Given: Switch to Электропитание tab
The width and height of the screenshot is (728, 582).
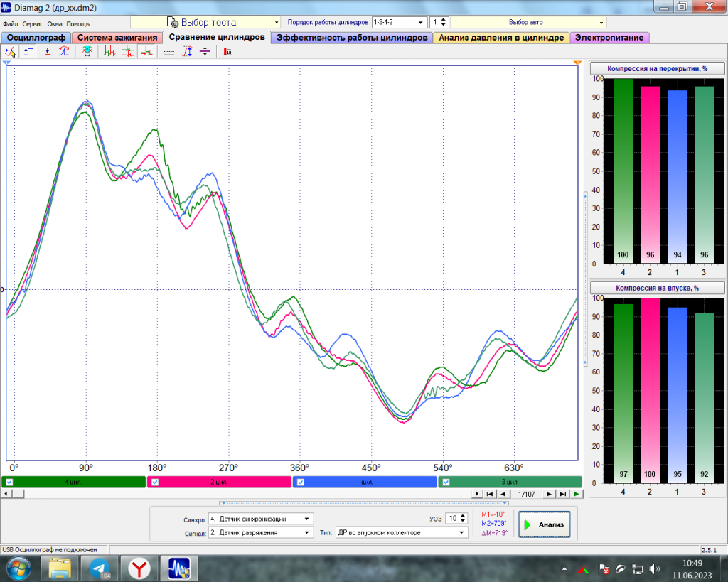Looking at the screenshot, I should tap(609, 38).
